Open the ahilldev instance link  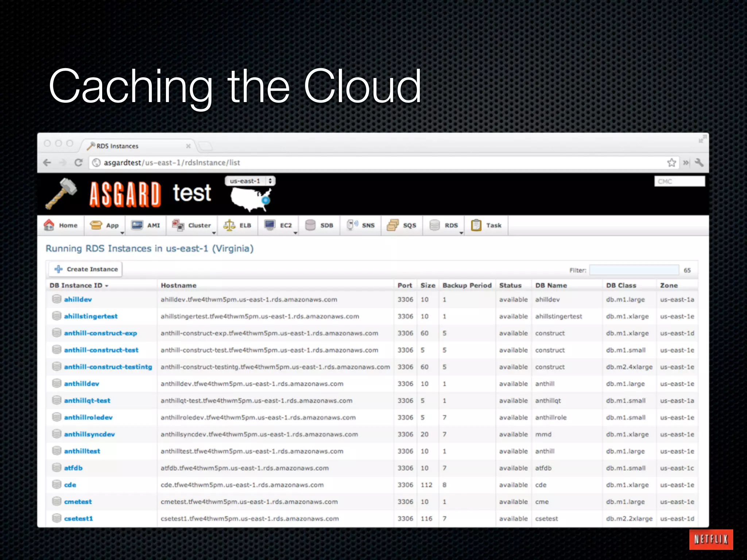78,299
